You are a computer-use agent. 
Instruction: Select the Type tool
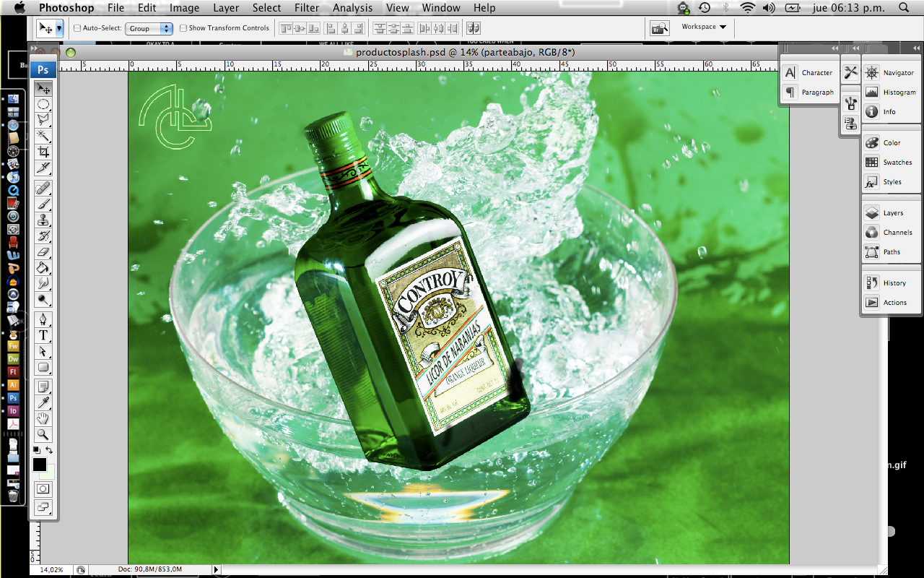43,335
